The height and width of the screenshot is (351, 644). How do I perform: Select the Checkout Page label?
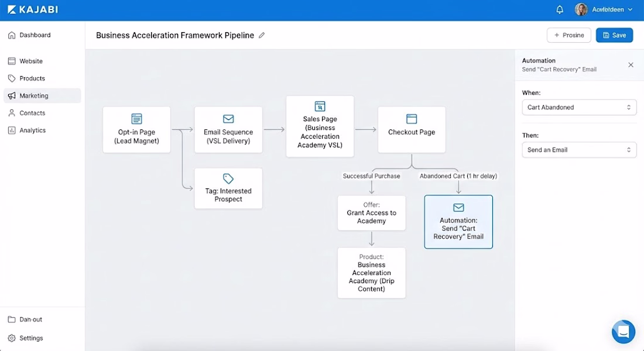tap(412, 132)
